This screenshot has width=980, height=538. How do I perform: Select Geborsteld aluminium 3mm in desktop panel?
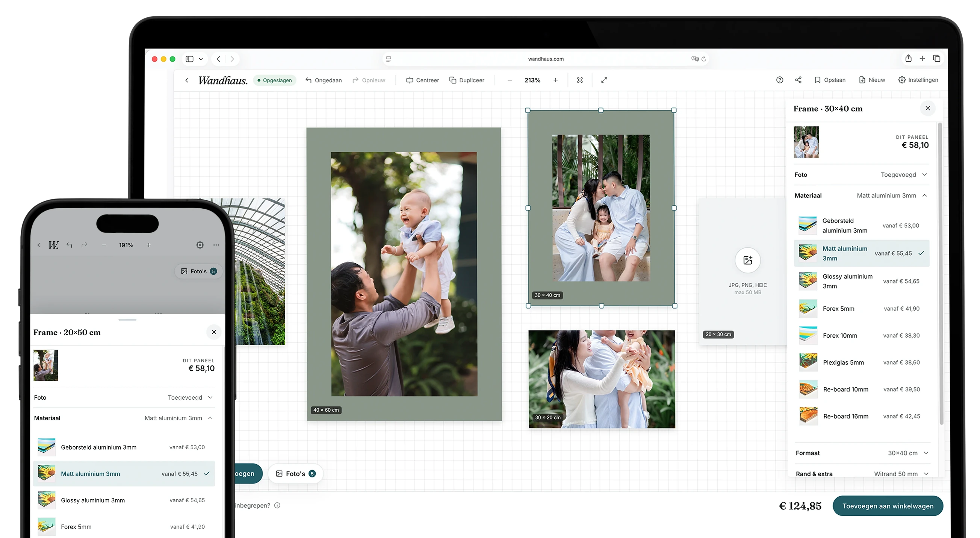[x=862, y=226]
